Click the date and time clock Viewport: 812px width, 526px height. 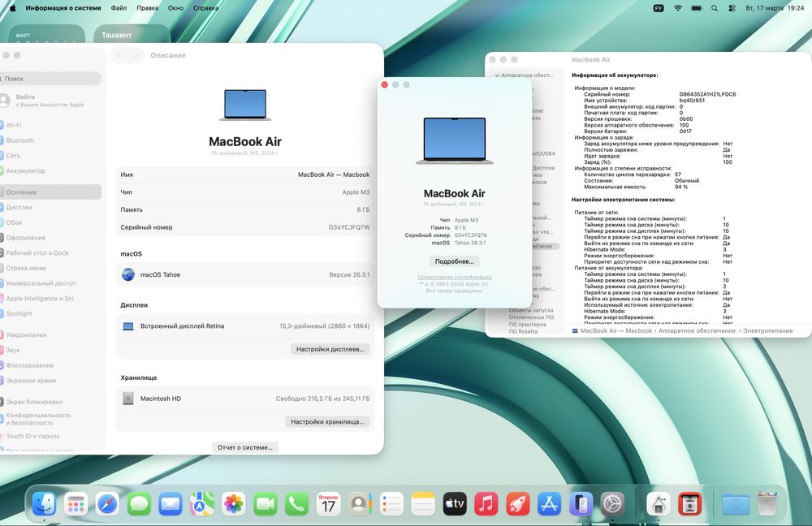point(775,8)
